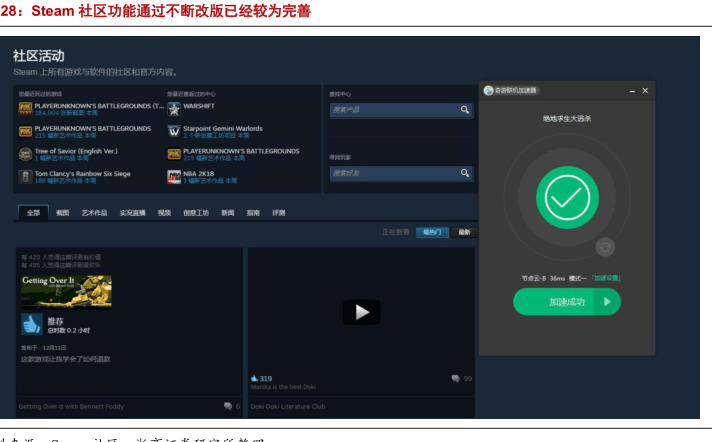Click the friend search magnifier icon

pos(465,173)
